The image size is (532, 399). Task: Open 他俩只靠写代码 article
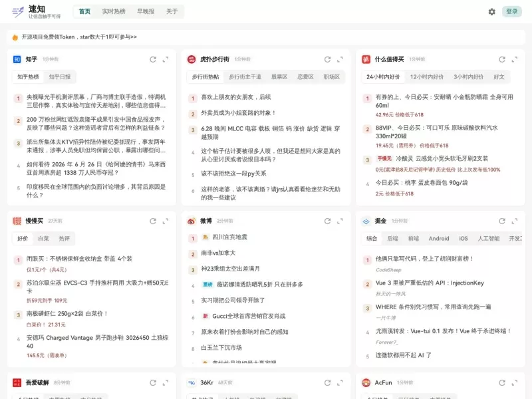coord(424,259)
